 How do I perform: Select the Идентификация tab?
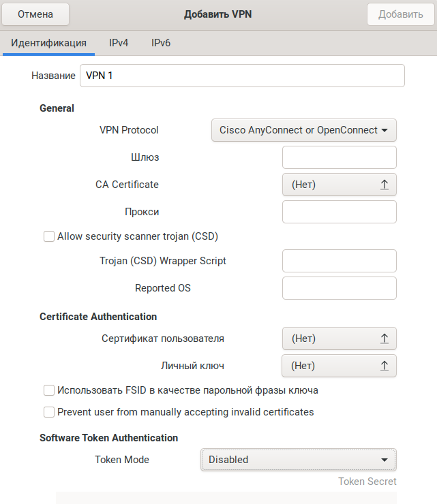(48, 43)
